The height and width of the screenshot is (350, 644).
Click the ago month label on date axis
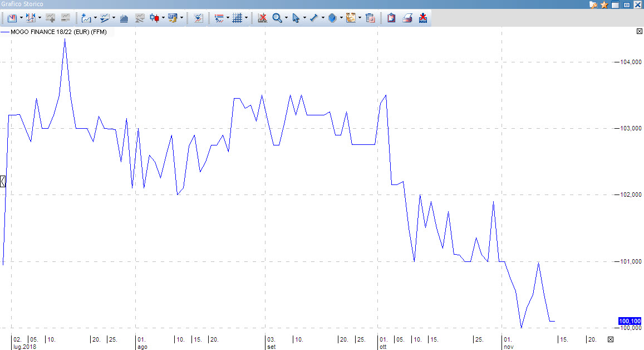point(142,347)
